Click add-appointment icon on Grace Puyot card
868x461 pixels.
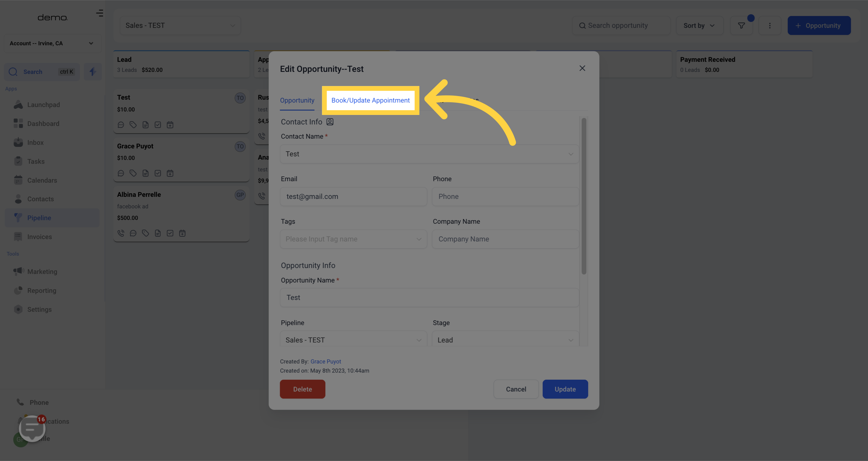coord(170,173)
